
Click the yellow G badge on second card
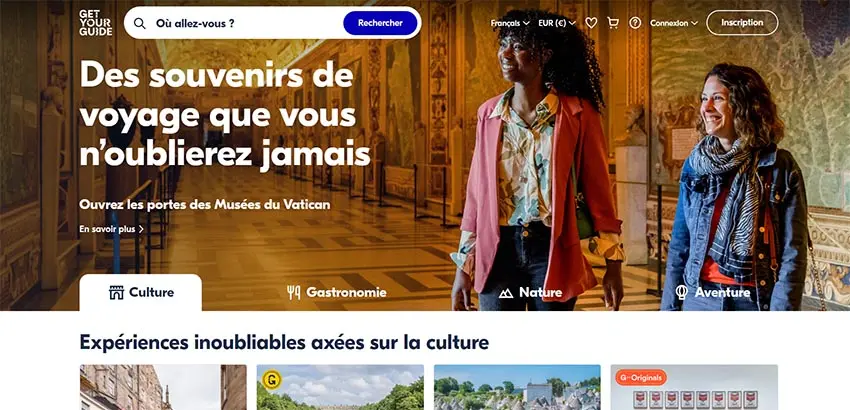point(271,379)
